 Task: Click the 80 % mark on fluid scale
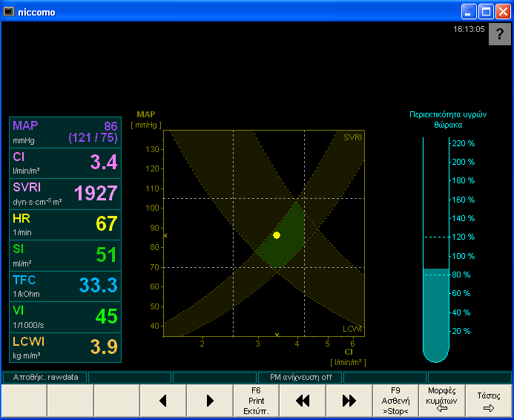pos(461,275)
